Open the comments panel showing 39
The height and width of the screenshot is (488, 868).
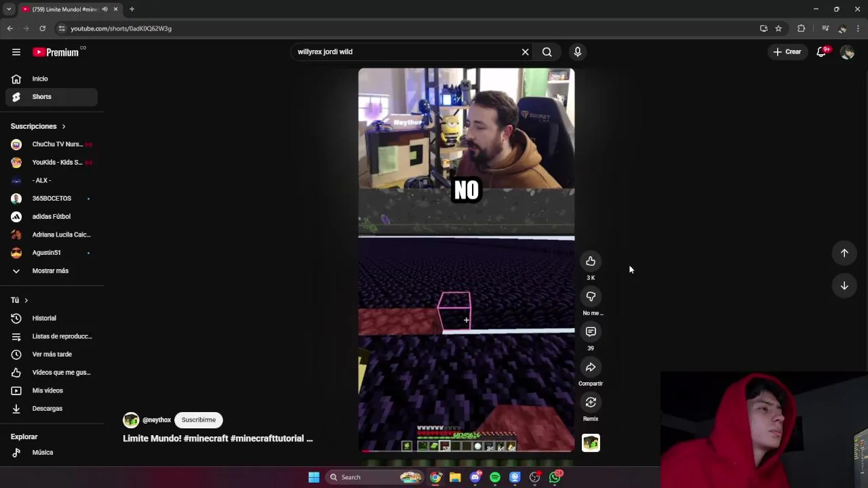[x=591, y=332]
